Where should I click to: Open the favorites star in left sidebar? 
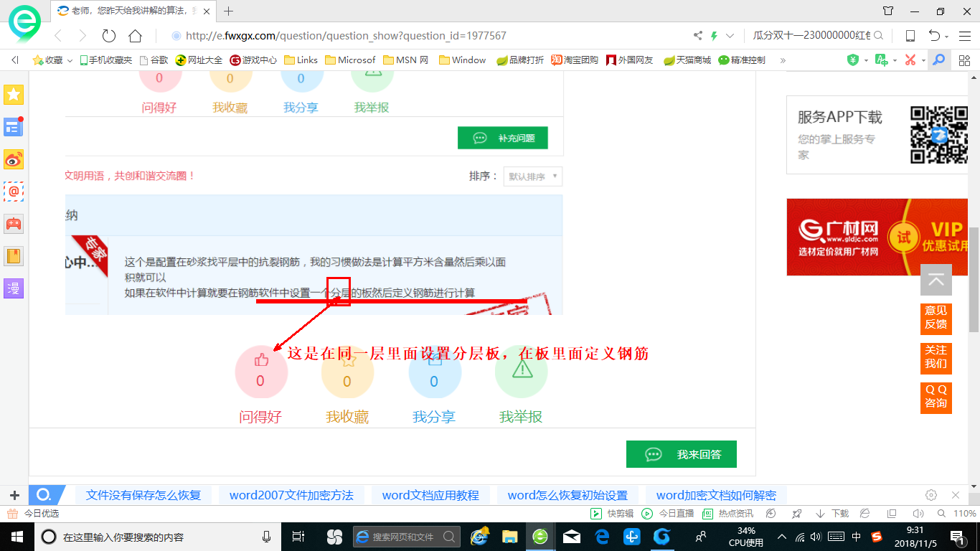[x=14, y=94]
